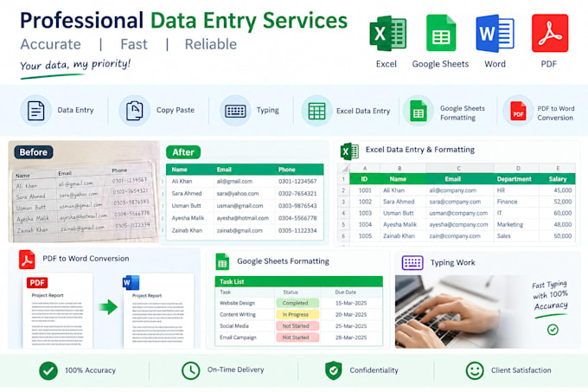Click the Department column header cell
The image size is (588, 392).
514,179
